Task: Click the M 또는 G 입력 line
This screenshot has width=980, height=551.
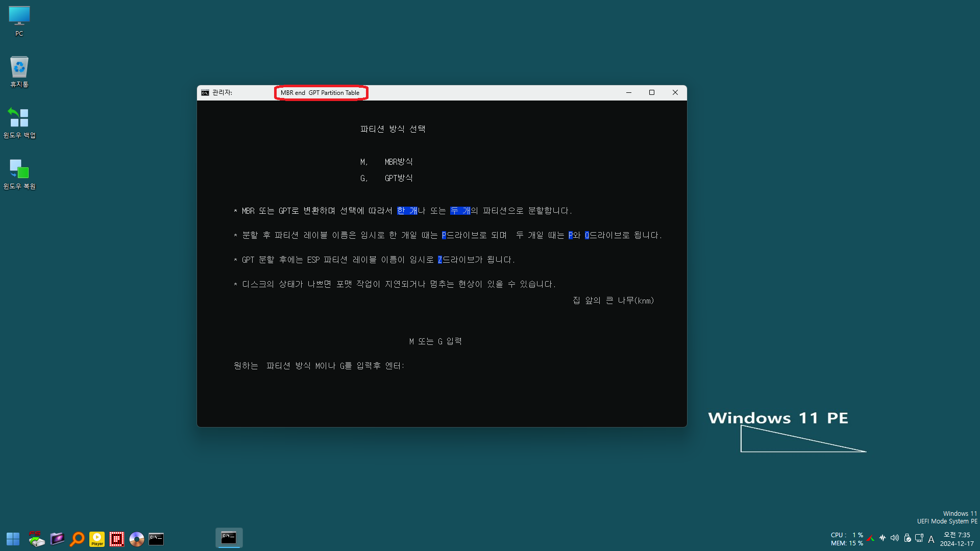Action: (435, 341)
